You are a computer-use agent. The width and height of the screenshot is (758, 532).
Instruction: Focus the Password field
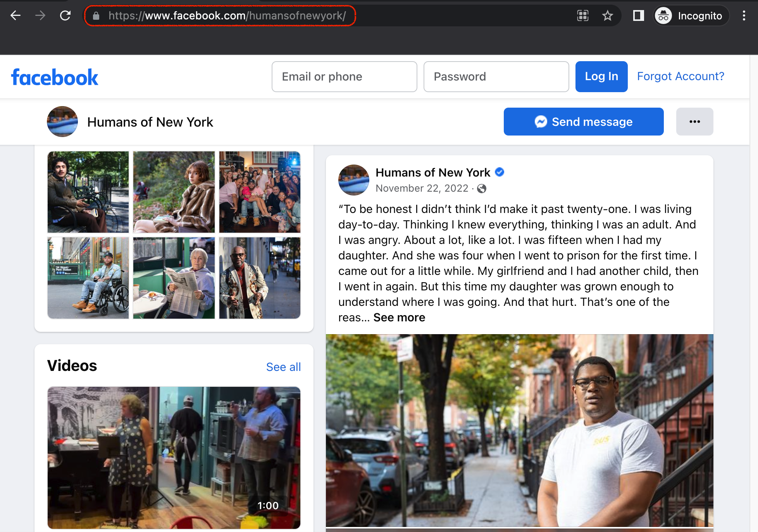click(496, 77)
